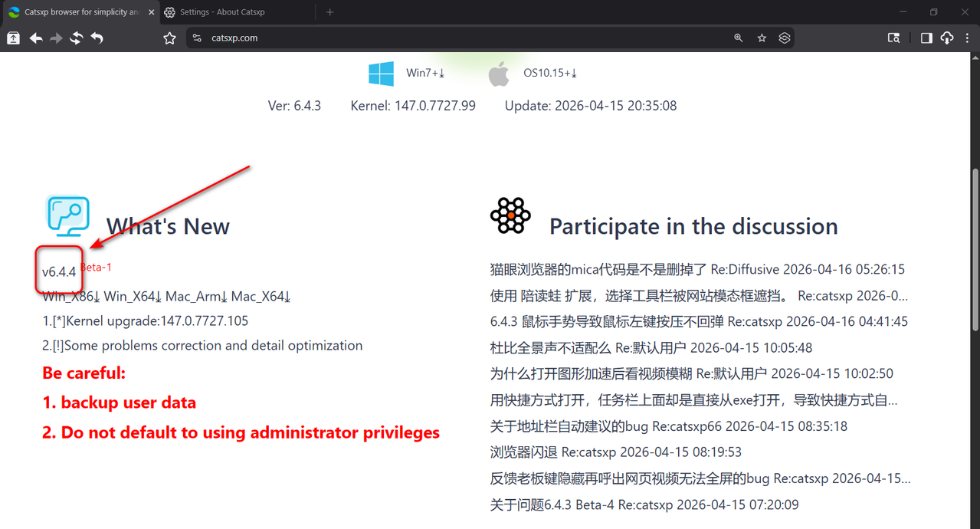Open the 为什么打开图形加速后看视频模糊 post
This screenshot has height=529, width=980.
click(x=692, y=374)
